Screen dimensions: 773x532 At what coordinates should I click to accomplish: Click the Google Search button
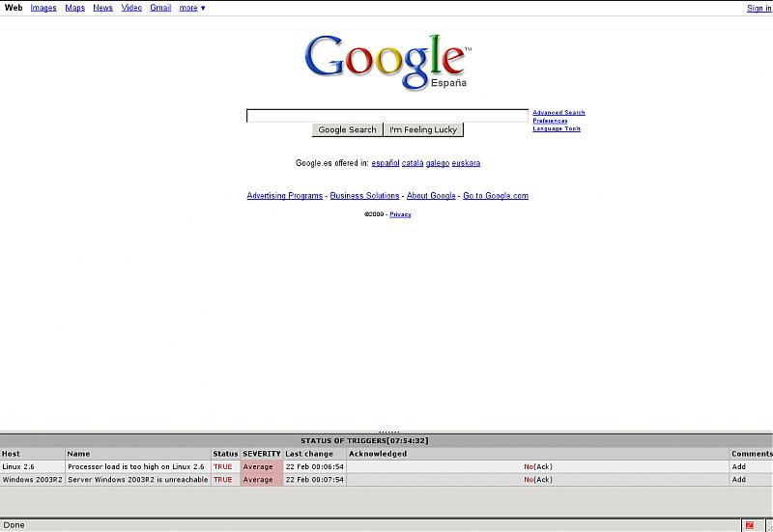[x=348, y=129]
